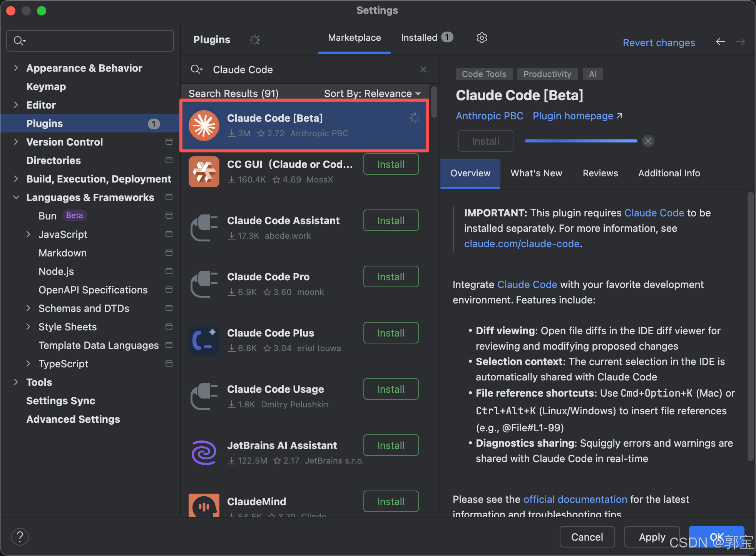756x556 pixels.
Task: Open the plugins gear settings menu
Action: point(482,38)
